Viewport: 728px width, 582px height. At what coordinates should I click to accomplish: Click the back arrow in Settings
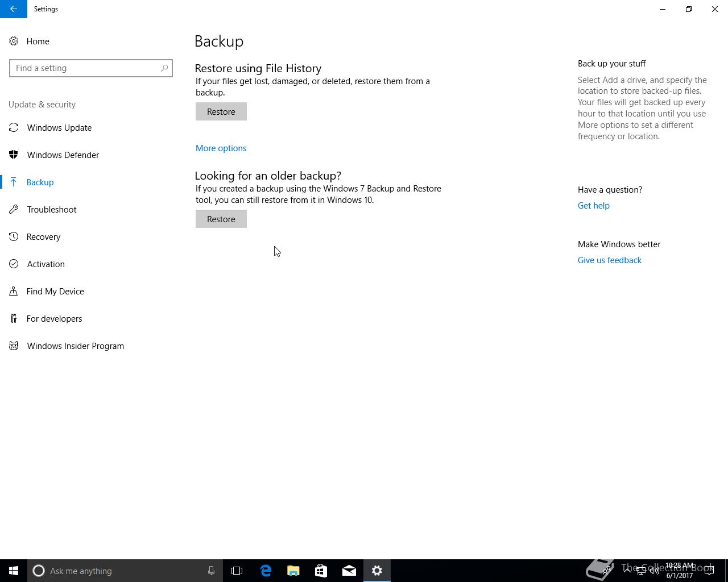[x=14, y=9]
